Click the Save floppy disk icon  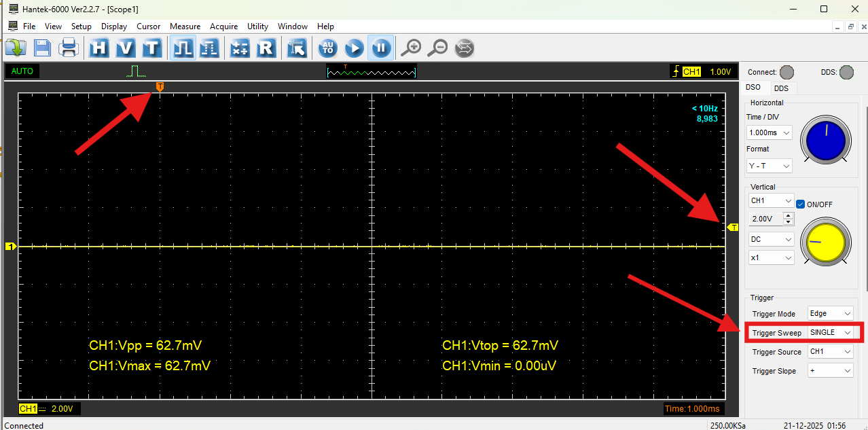coord(42,48)
